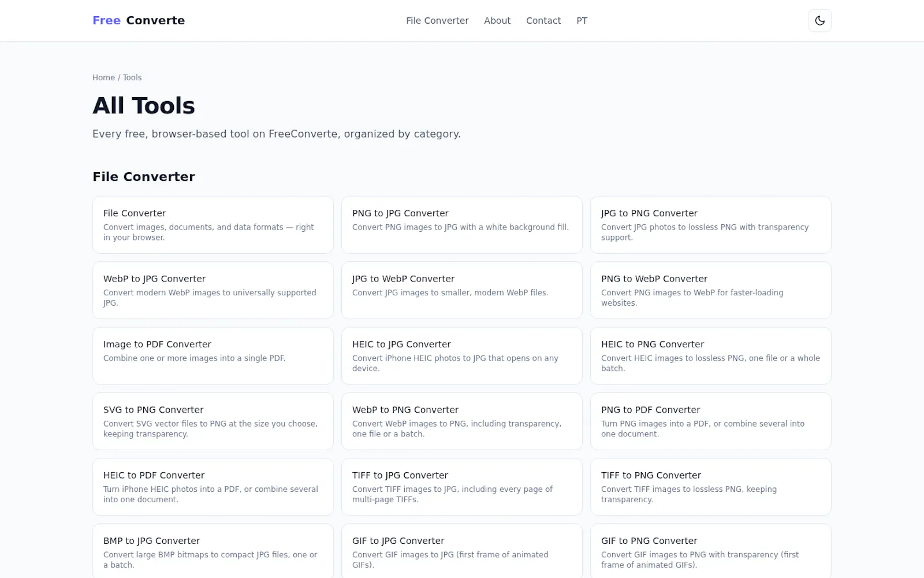Image resolution: width=924 pixels, height=578 pixels.
Task: Open the About page in the navigation
Action: tap(497, 21)
